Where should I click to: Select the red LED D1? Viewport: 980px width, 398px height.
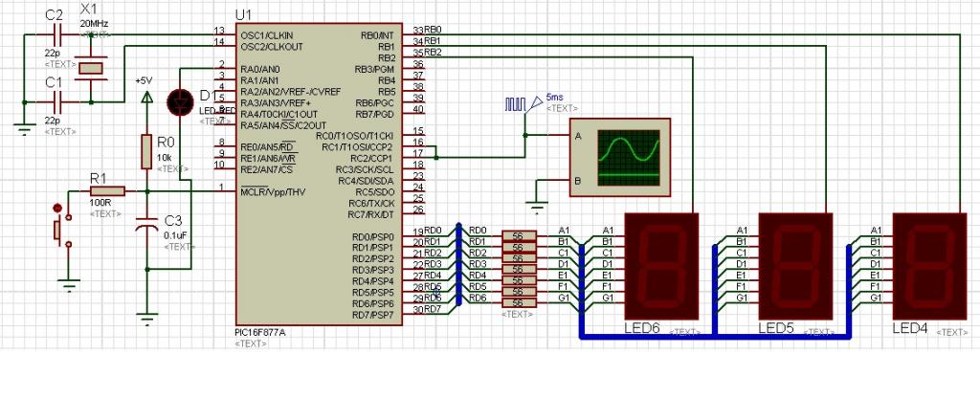(x=181, y=101)
